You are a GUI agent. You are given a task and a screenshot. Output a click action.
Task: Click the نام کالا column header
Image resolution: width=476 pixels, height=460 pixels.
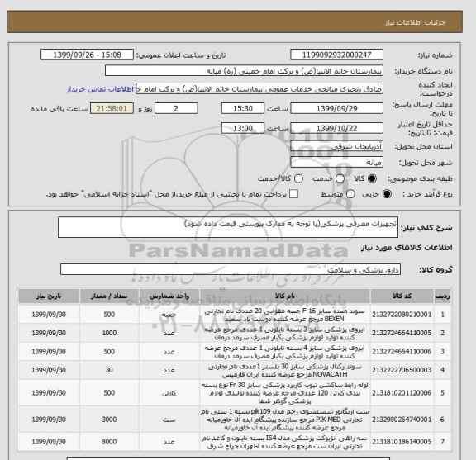pyautogui.click(x=285, y=296)
